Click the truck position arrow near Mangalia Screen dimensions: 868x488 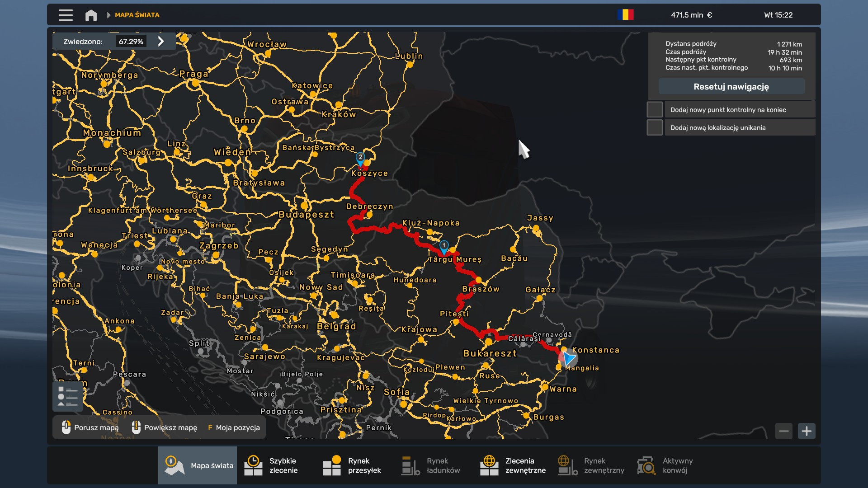tap(568, 358)
